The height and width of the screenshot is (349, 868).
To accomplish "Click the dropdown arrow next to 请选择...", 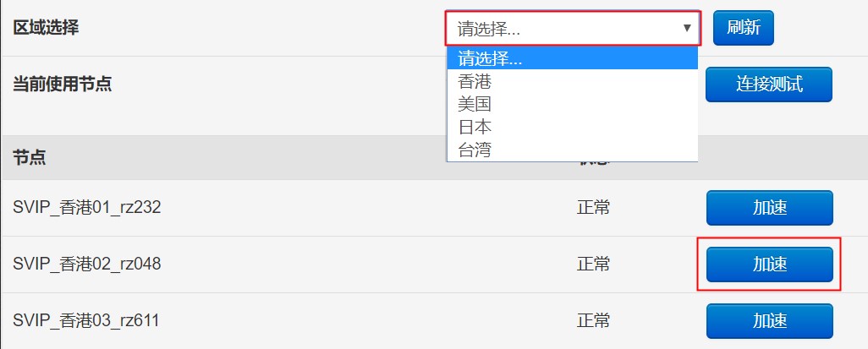I will [687, 28].
